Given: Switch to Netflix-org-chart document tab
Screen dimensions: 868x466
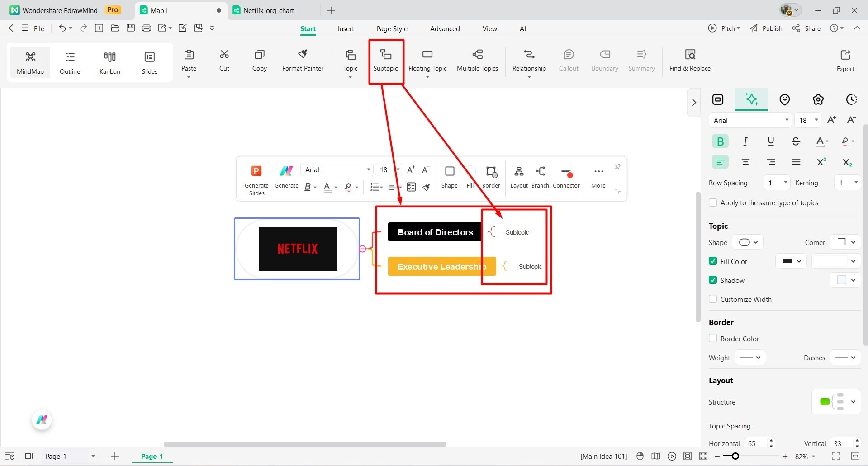Looking at the screenshot, I should pyautogui.click(x=269, y=10).
